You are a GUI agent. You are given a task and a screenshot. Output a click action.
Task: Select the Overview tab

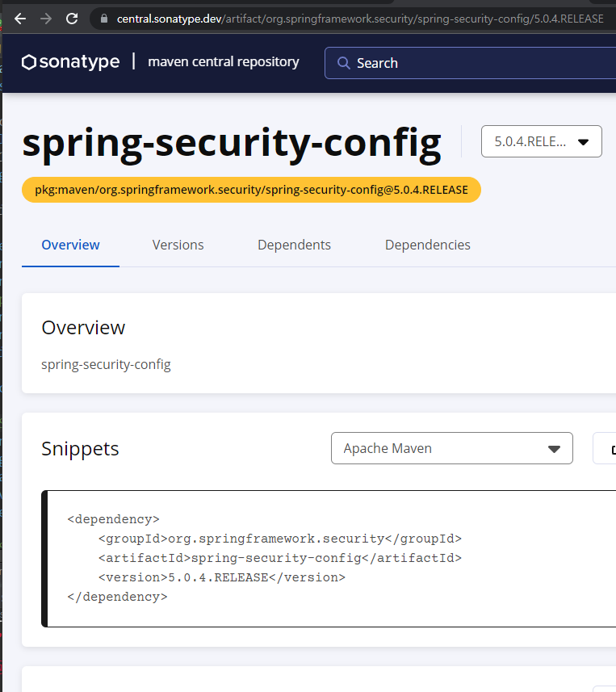point(70,245)
